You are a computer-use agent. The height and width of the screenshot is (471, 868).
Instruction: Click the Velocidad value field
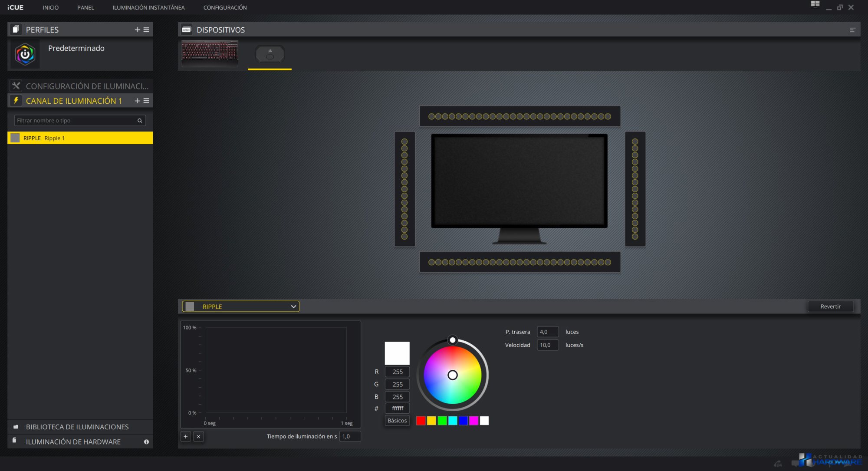547,345
